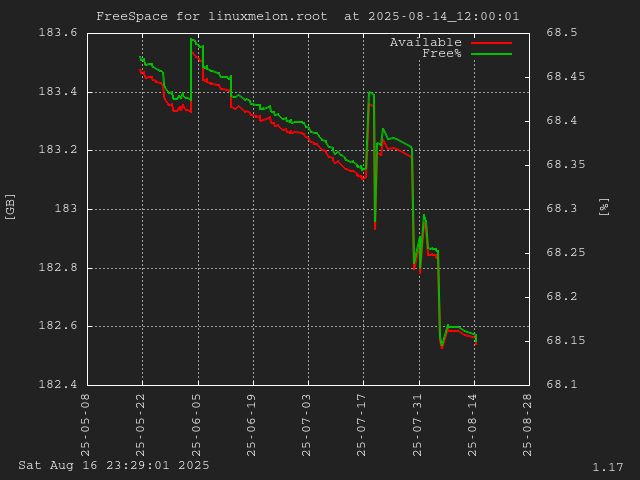Click the 183.6 left axis tick value
The width and height of the screenshot is (640, 480).
[58, 33]
